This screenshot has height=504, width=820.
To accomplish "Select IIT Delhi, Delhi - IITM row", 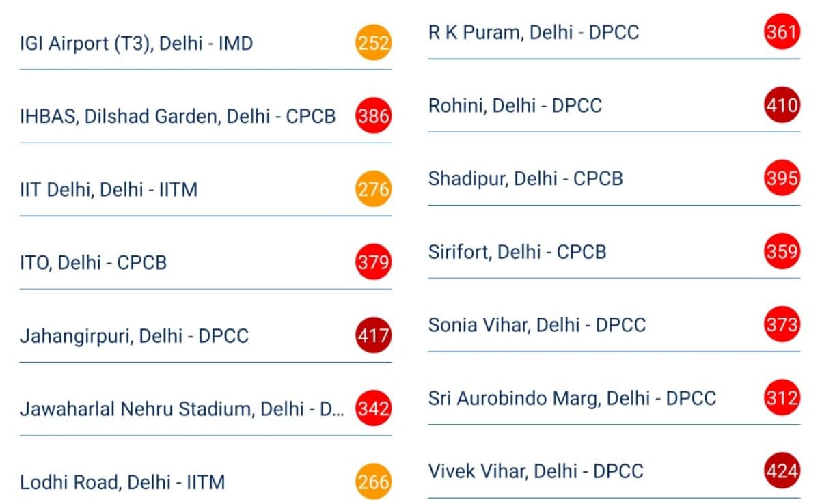I will pyautogui.click(x=109, y=190).
